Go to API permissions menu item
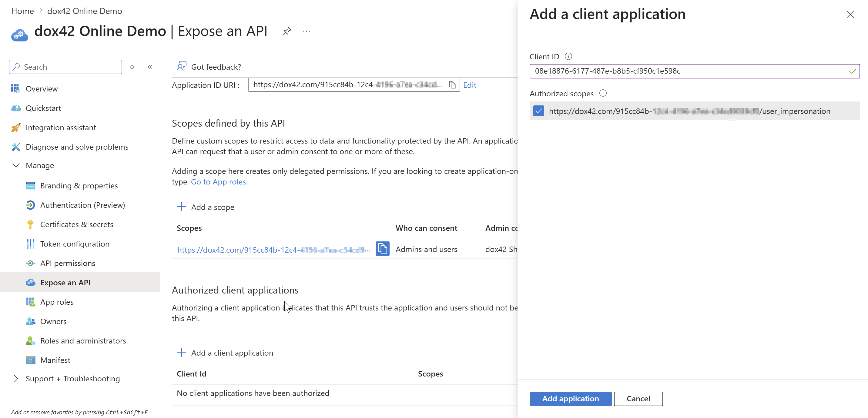 (67, 263)
